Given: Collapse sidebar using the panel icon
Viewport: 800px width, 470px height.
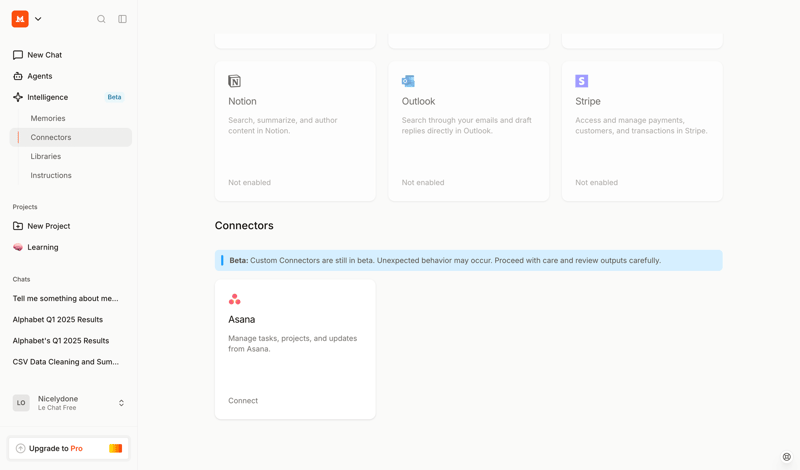Looking at the screenshot, I should coord(122,19).
